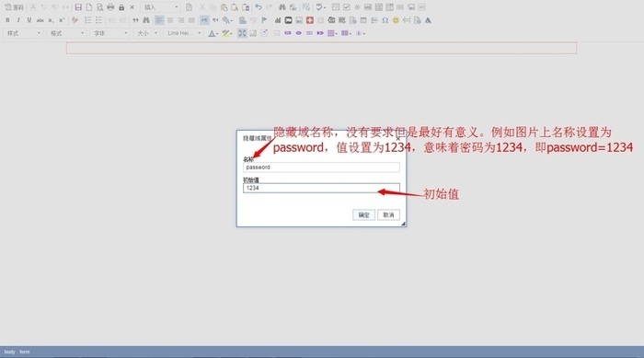Toggle Strikethrough abc formatting
The image size is (644, 358).
tap(40, 20)
